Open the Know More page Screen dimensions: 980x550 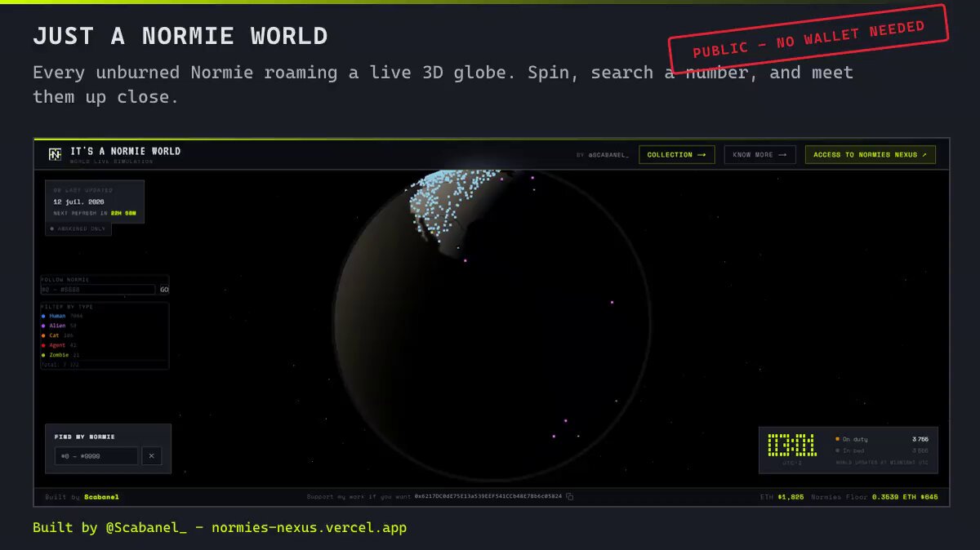759,154
